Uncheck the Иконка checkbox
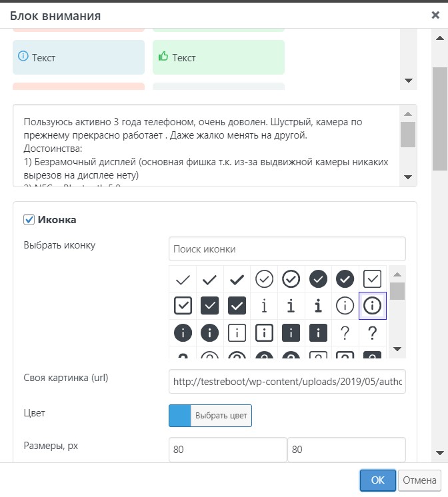This screenshot has width=448, height=497. 29,219
